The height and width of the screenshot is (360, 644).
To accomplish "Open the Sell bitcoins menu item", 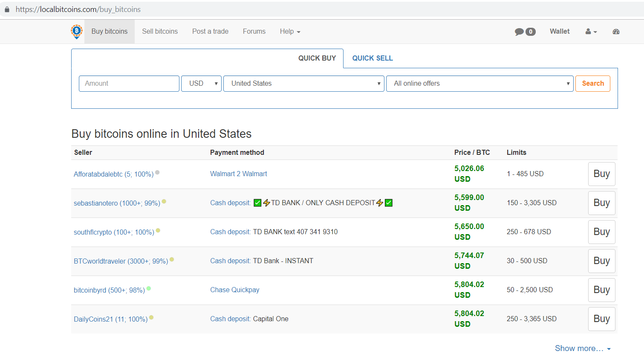I will (160, 32).
